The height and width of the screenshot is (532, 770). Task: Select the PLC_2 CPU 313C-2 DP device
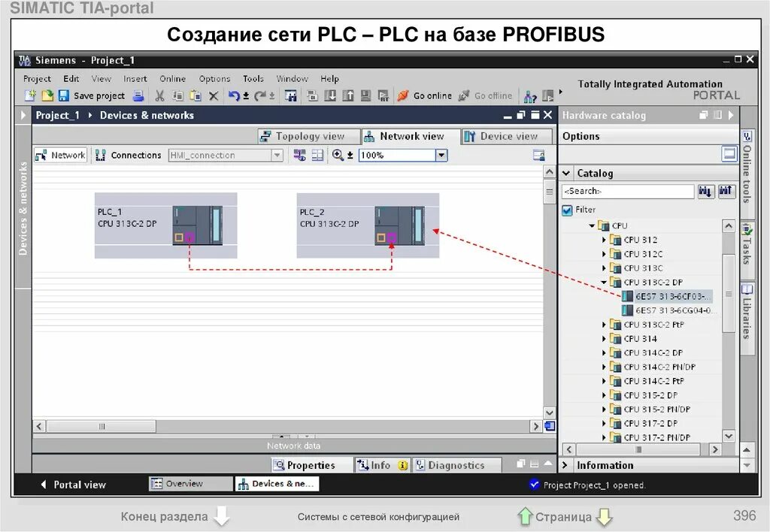click(368, 225)
